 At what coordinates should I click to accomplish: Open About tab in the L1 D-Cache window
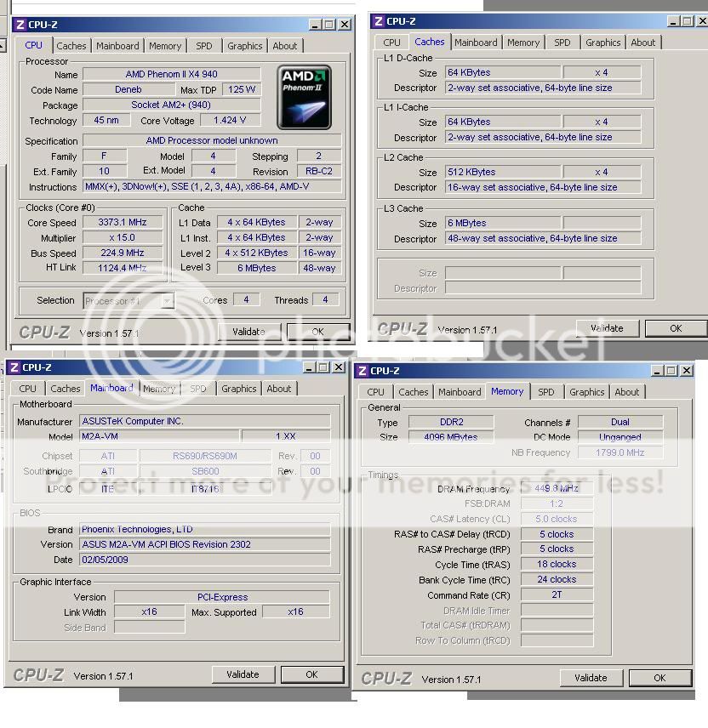coord(643,43)
